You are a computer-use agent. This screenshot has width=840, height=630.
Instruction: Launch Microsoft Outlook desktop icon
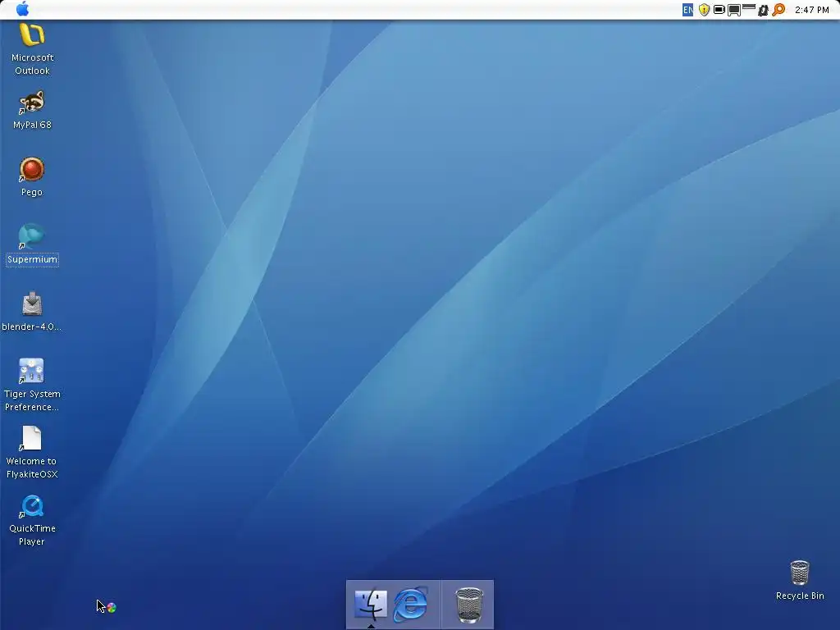[32, 34]
